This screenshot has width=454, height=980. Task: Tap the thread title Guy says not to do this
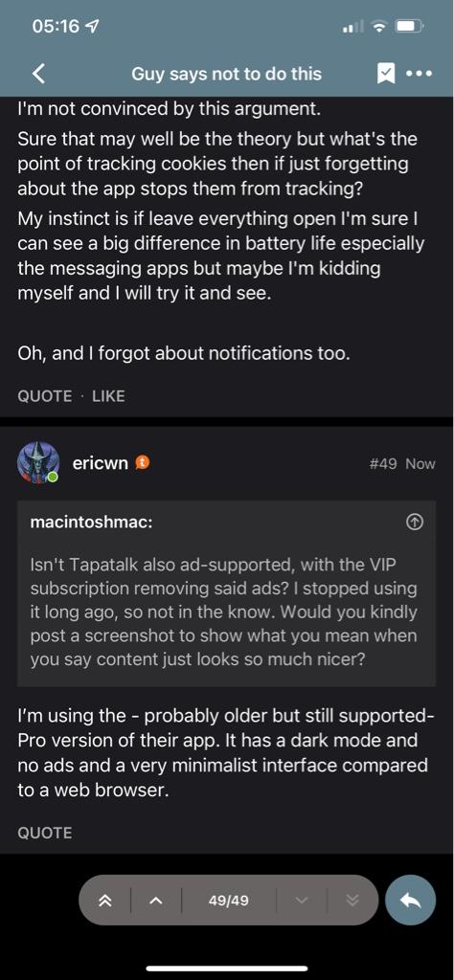pos(226,75)
